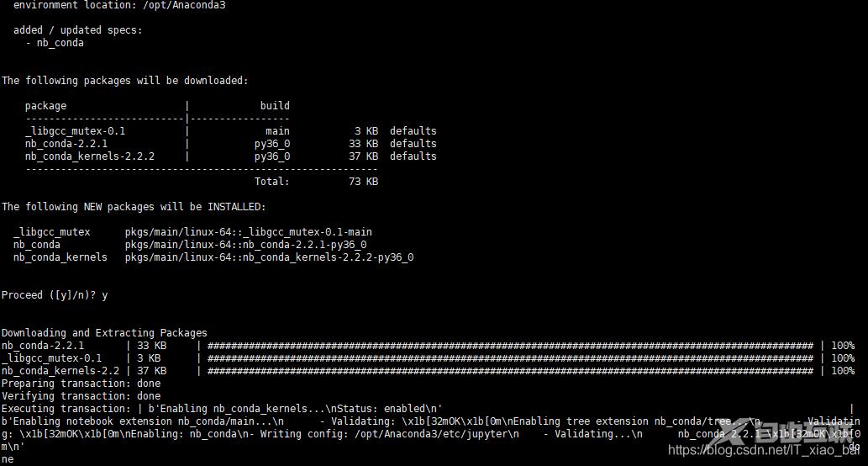The image size is (868, 466).
Task: Click '/opt/Anaconda3/etc/jupyter' config path text
Action: click(431, 434)
